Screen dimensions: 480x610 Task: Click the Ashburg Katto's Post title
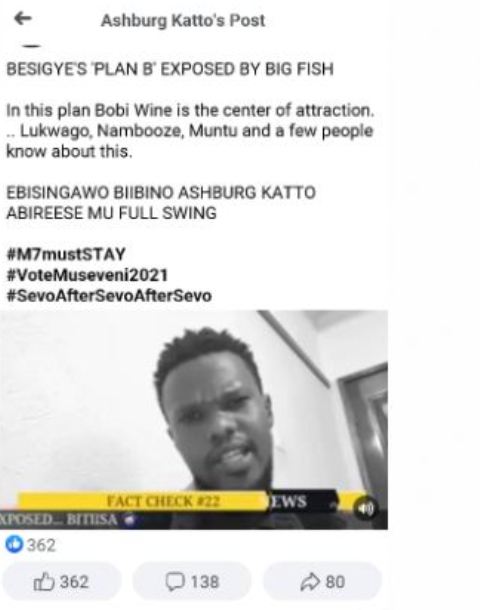[183, 21]
